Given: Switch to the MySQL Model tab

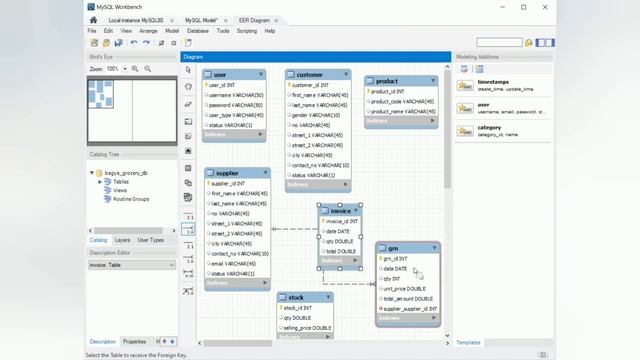Looking at the screenshot, I should click(201, 20).
